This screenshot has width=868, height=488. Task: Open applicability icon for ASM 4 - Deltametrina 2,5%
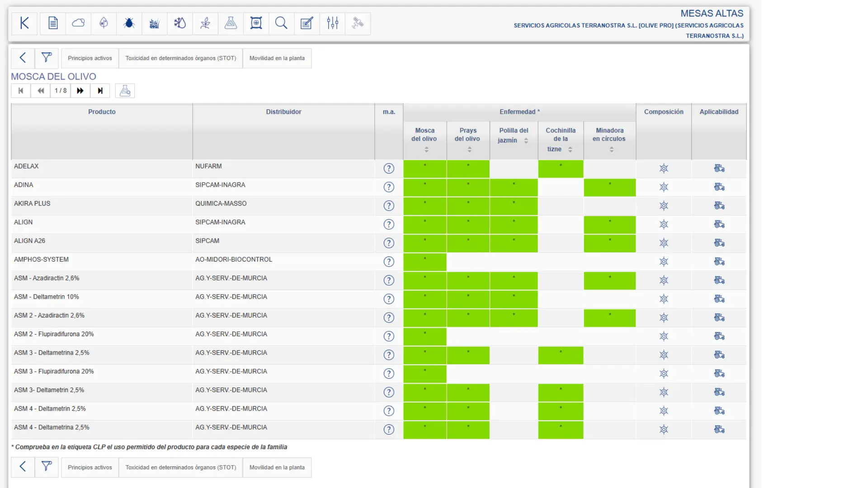[719, 430]
